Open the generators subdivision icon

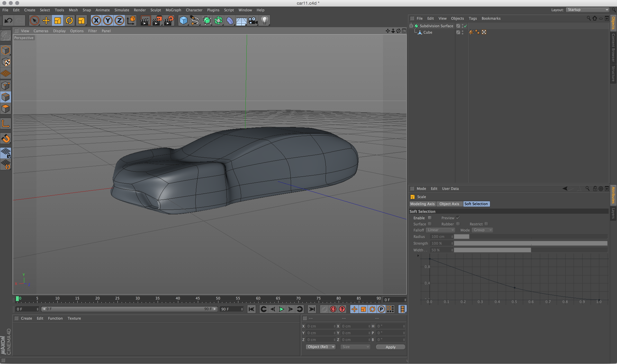(207, 21)
